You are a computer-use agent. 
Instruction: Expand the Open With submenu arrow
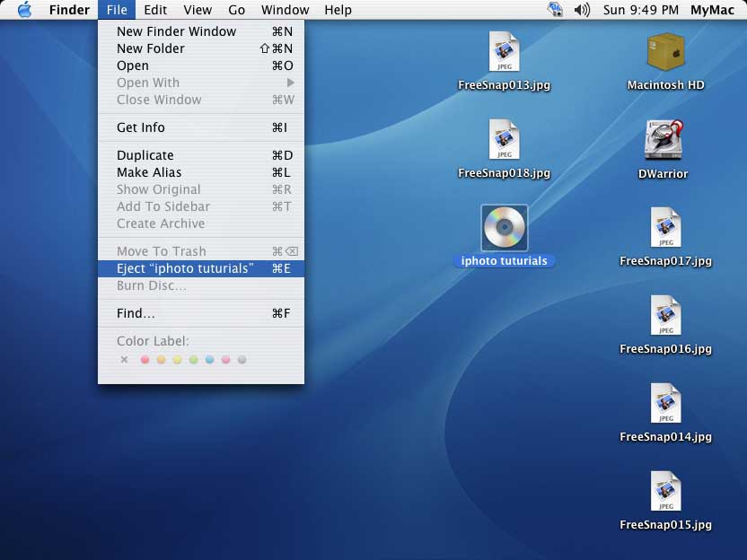pos(290,83)
